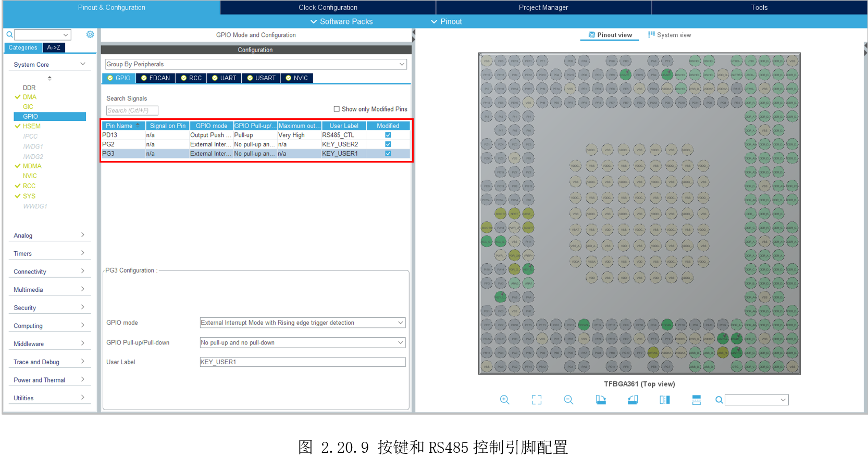The height and width of the screenshot is (457, 868).
Task: Rotate the chip view clockwise
Action: (601, 400)
